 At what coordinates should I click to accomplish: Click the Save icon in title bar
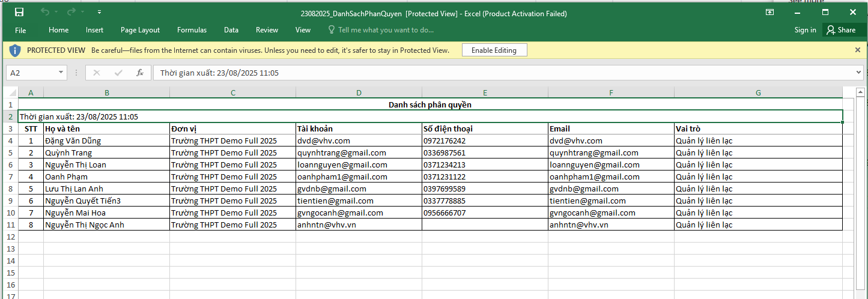pyautogui.click(x=19, y=13)
